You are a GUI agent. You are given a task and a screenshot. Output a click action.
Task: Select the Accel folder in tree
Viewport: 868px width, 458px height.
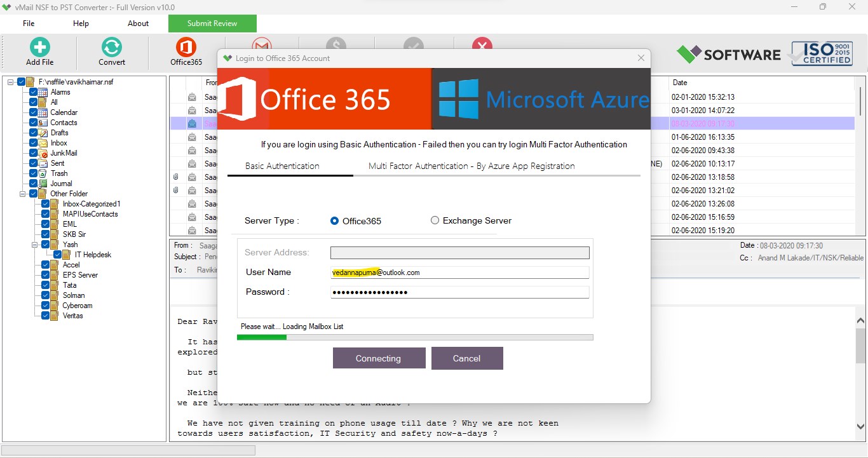point(71,265)
